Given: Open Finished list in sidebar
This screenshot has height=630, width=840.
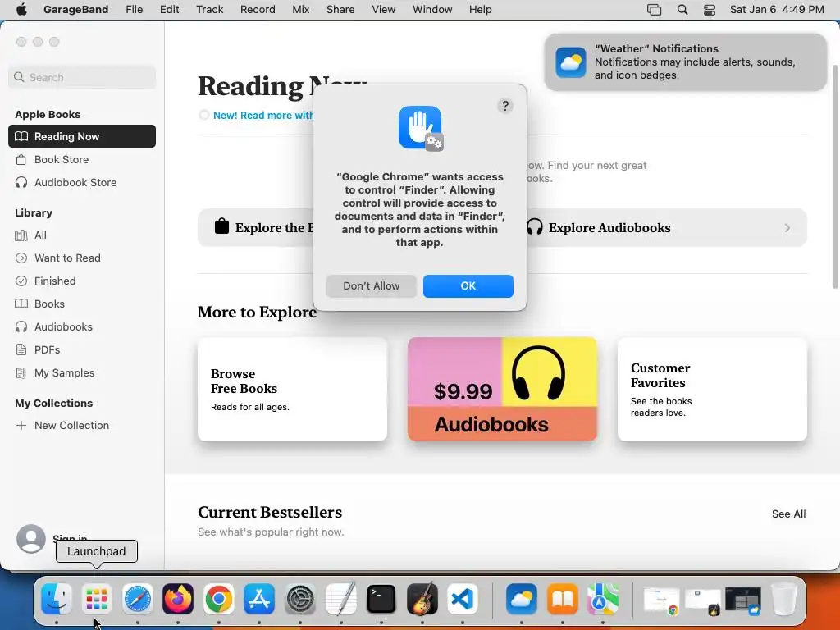Looking at the screenshot, I should click(82, 281).
